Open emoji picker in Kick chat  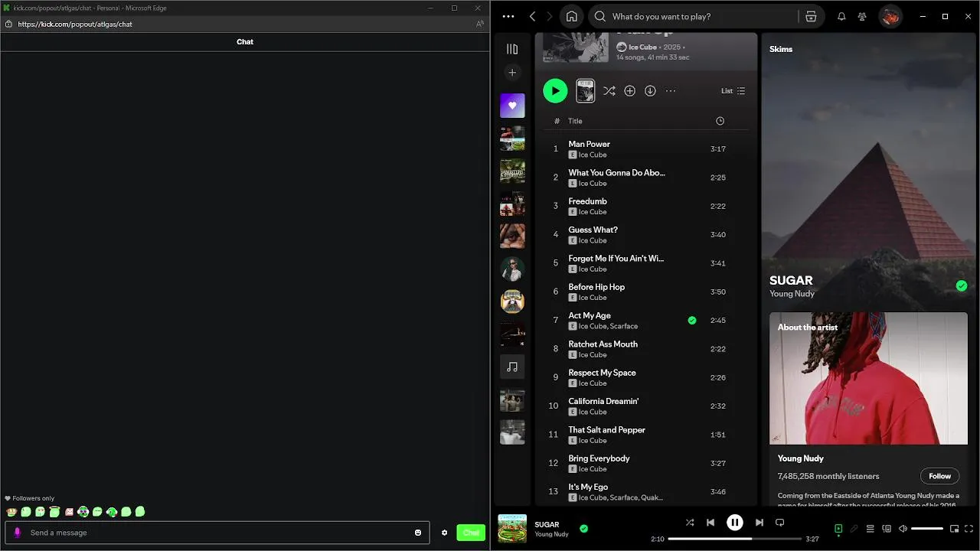[418, 533]
